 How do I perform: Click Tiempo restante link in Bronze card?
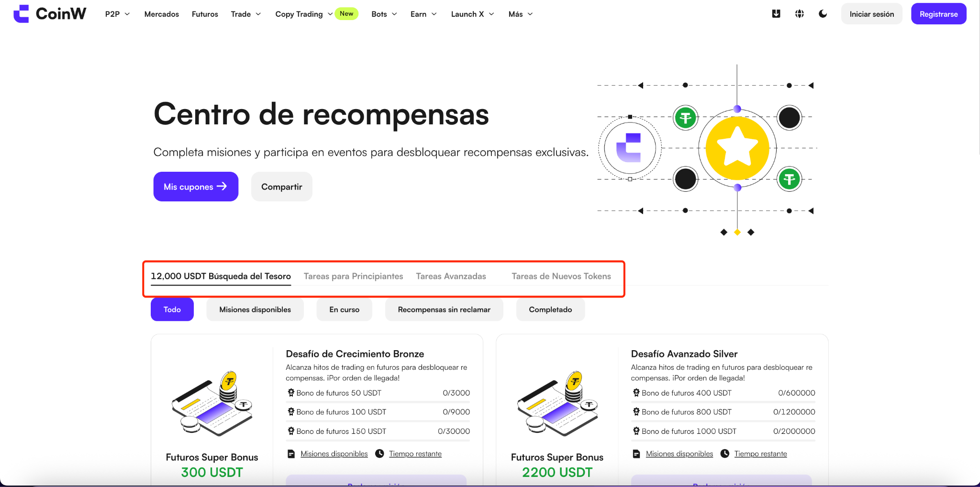(x=415, y=454)
